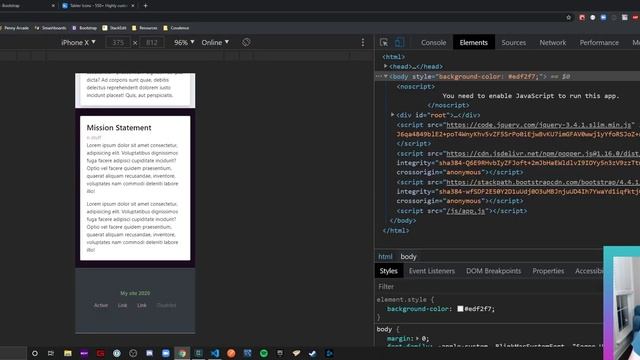Bookmark this page with the star icon
Image resolution: width=640 pixels, height=360 pixels.
(569, 18)
